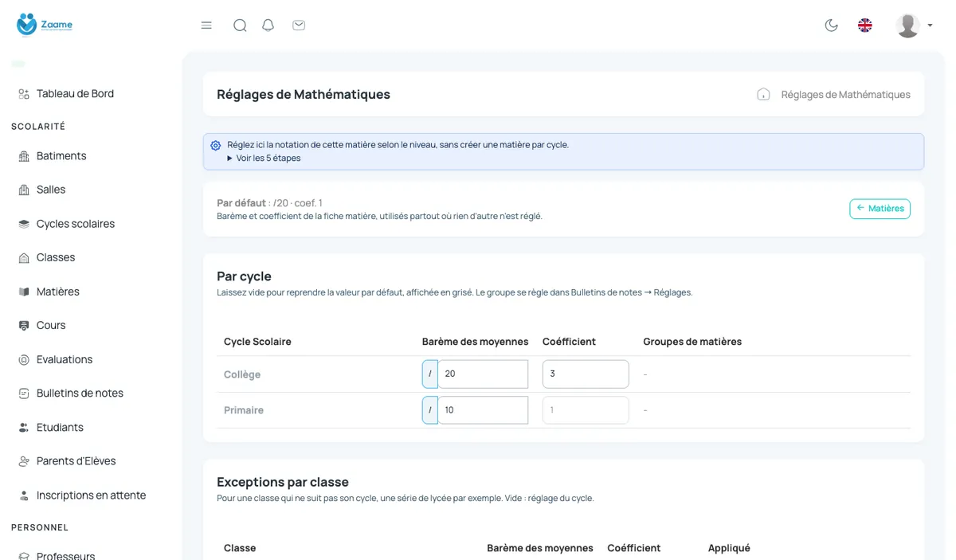This screenshot has width=956, height=560.
Task: Click the 'Groupes de matières' column header
Action: point(692,342)
